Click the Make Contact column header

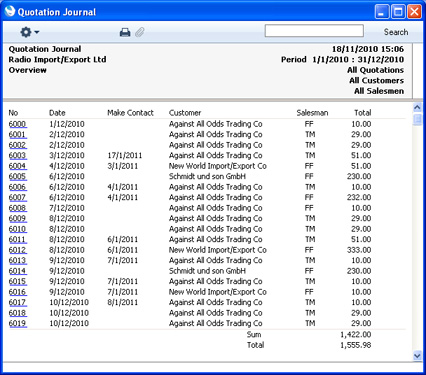130,113
